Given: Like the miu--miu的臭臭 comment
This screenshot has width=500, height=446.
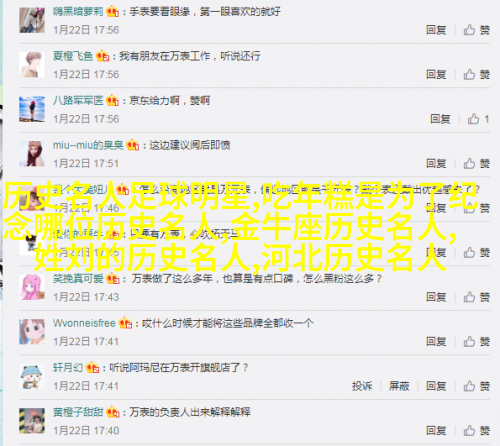Looking at the screenshot, I should pyautogui.click(x=477, y=163).
